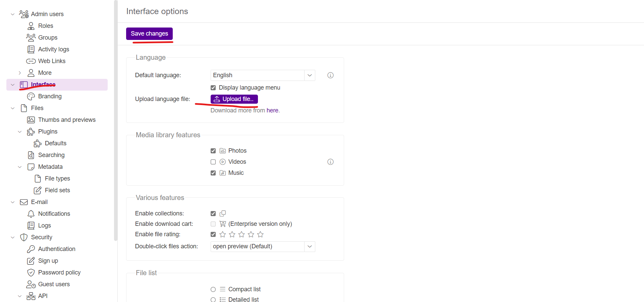Click the Password policy shield icon
This screenshot has width=644, height=302.
tap(31, 272)
